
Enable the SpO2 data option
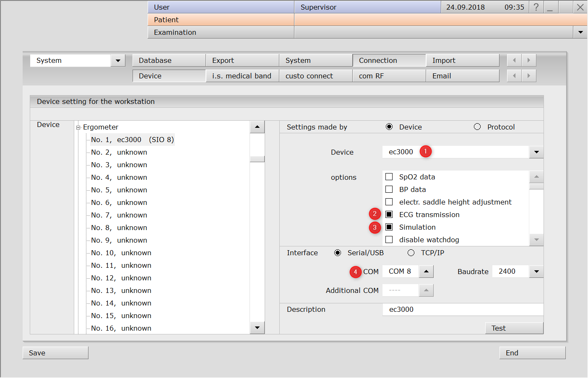pos(389,177)
